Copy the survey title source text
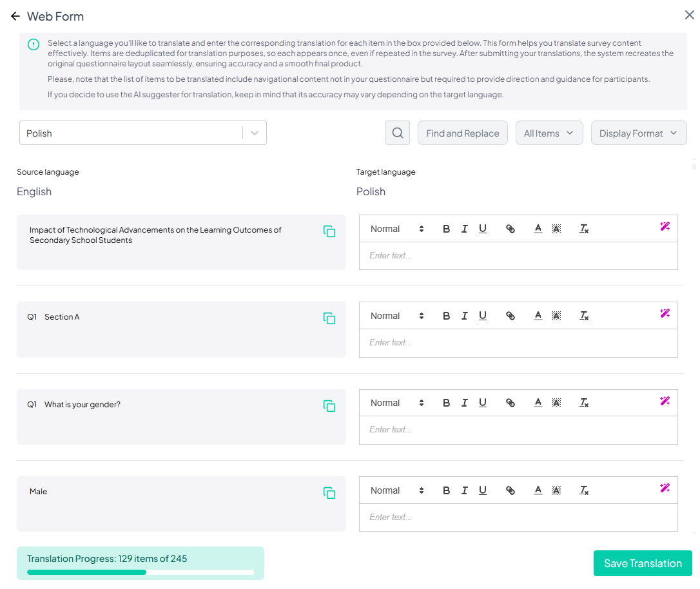 click(x=329, y=231)
